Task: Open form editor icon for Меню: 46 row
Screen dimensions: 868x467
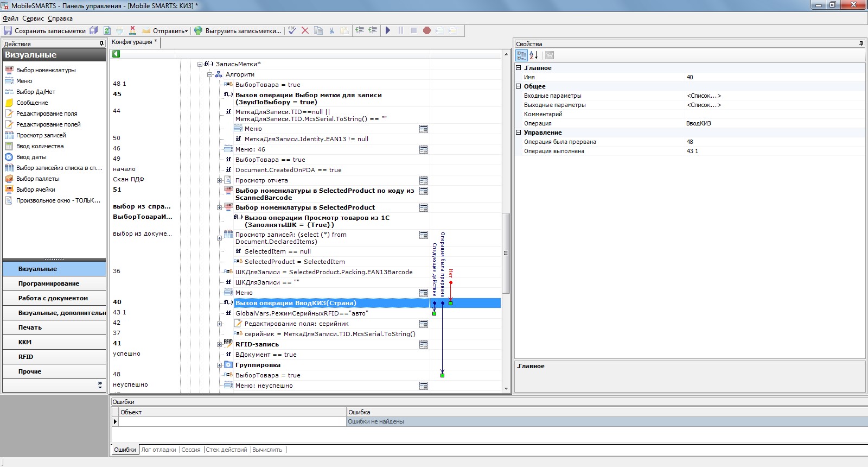Action: [424, 149]
